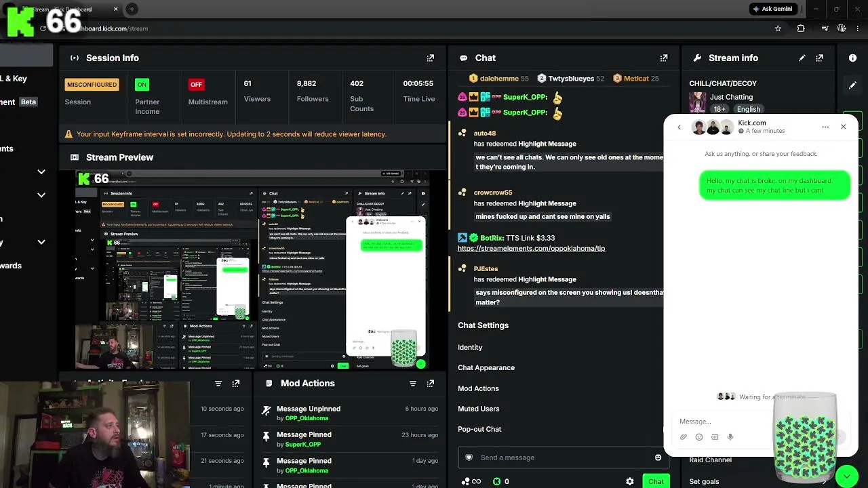
Task: Send message with green Chat button
Action: [656, 481]
